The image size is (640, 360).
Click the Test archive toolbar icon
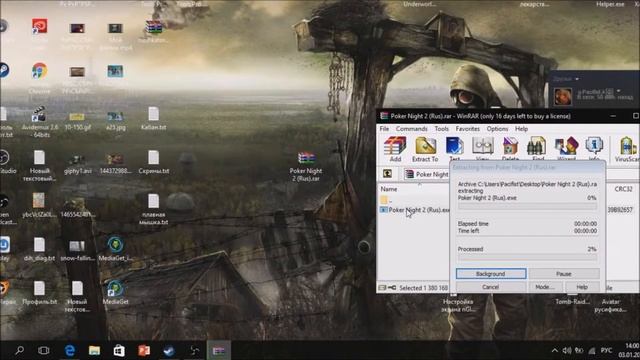pyautogui.click(x=454, y=149)
